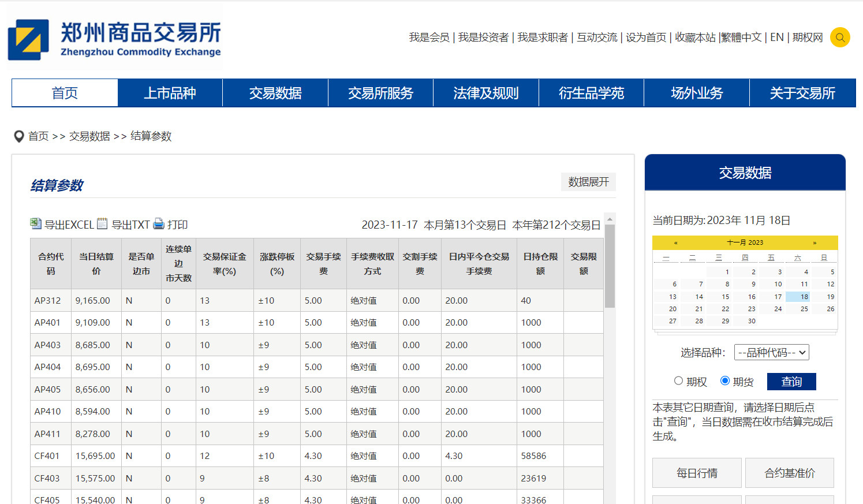Go to next month in calendar
The height and width of the screenshot is (504, 863).
coord(815,242)
